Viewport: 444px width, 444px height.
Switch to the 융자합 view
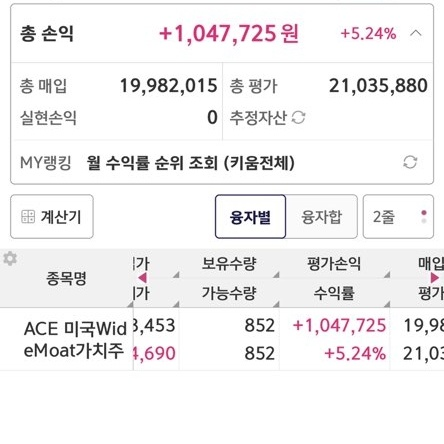[x=321, y=217]
